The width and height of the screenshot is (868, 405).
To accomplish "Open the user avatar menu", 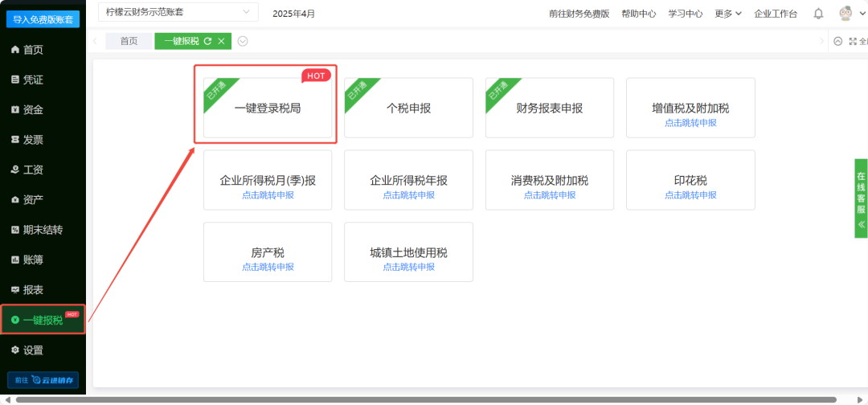I will (x=845, y=14).
